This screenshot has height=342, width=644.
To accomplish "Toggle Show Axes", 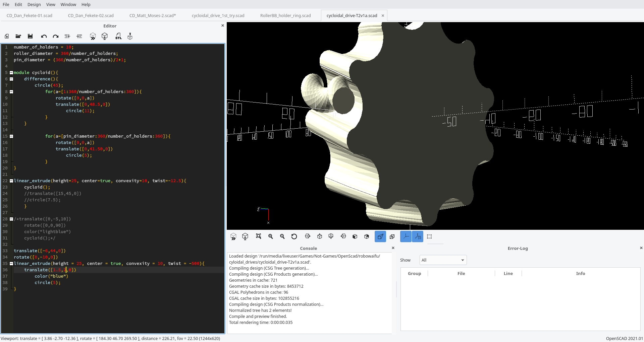I will (x=406, y=236).
